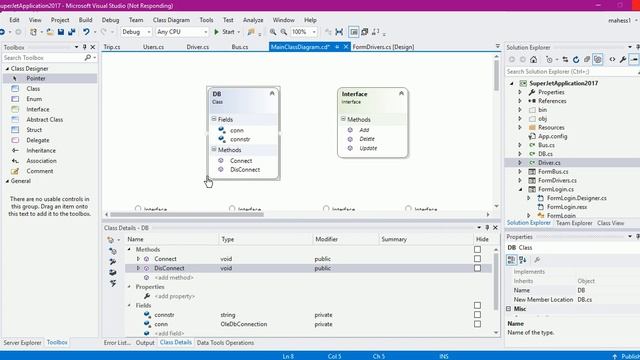Open the 100% zoom level dropdown
The height and width of the screenshot is (360, 640).
pyautogui.click(x=304, y=32)
